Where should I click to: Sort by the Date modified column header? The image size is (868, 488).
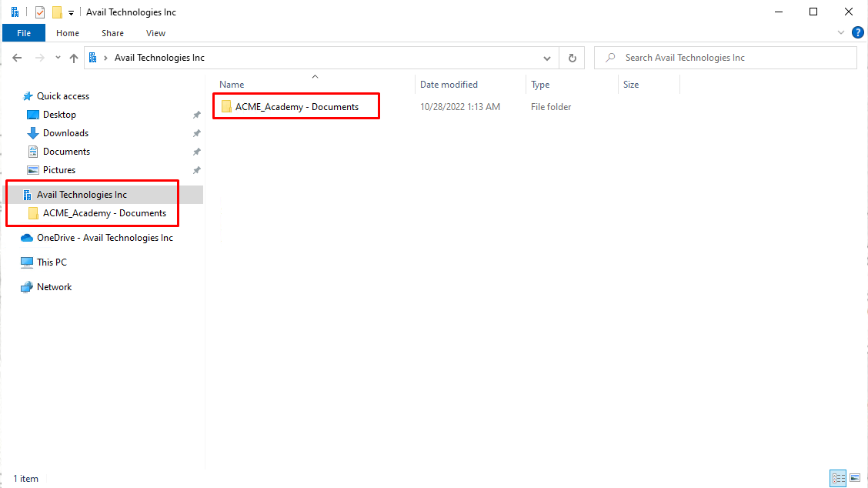tap(449, 85)
